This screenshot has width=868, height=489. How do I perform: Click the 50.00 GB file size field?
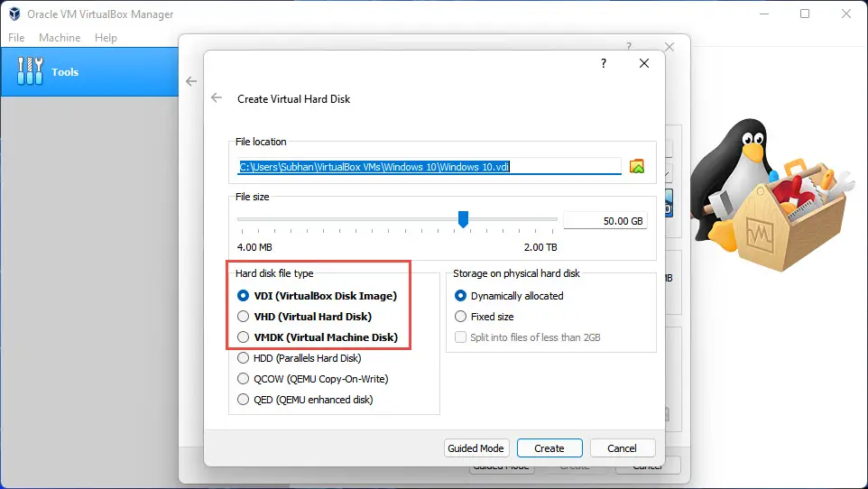click(x=605, y=221)
